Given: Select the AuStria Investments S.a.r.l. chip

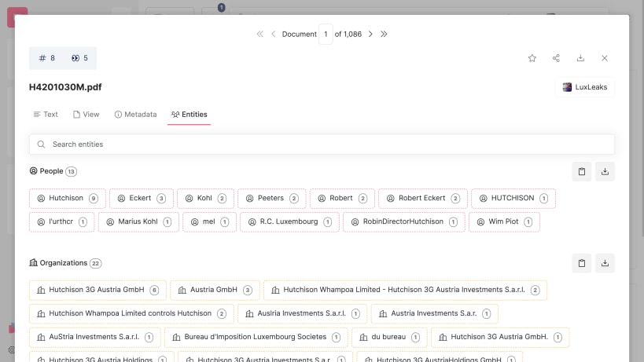Looking at the screenshot, I should (95, 337).
